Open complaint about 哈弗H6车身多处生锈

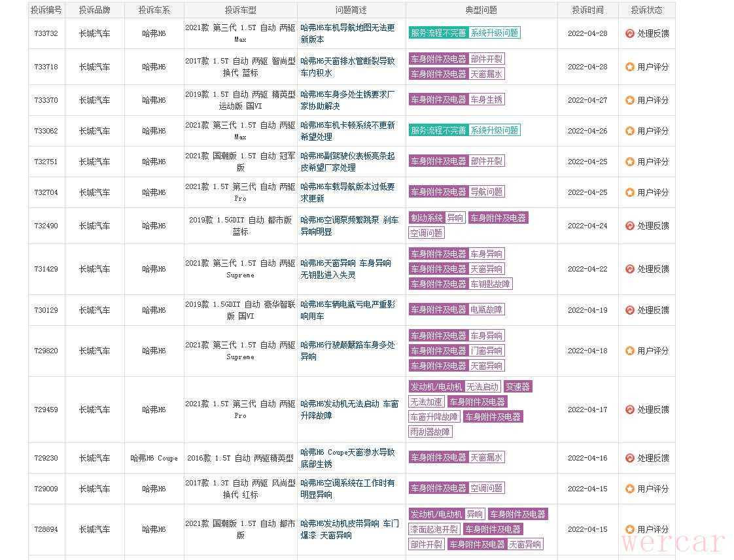(347, 100)
